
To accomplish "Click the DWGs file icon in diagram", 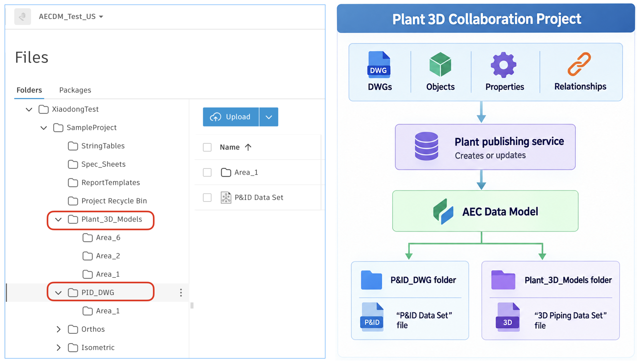I will [379, 65].
